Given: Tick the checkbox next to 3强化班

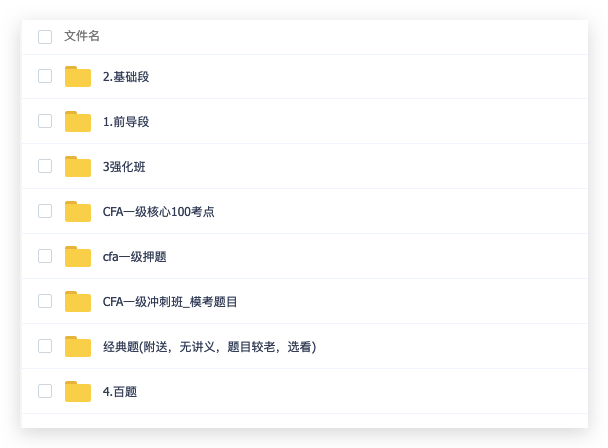Looking at the screenshot, I should click(x=45, y=166).
